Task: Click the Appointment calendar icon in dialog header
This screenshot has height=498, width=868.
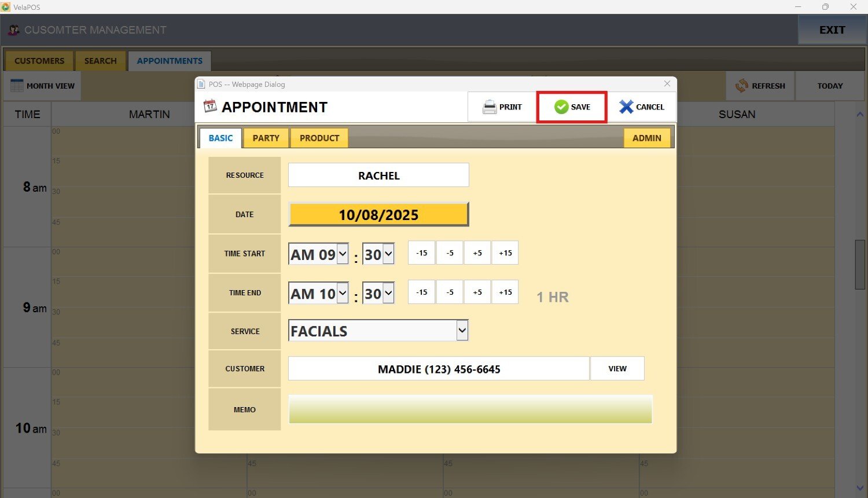Action: 210,107
